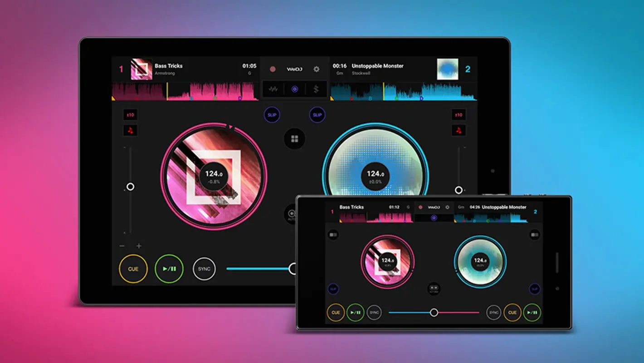Open settings gear on the tablet
Screen dimensions: 644x363
click(317, 69)
